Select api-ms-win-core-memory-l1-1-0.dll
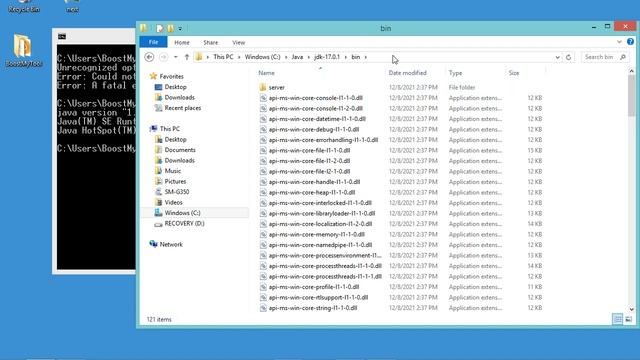The height and width of the screenshot is (360, 640). tap(316, 234)
